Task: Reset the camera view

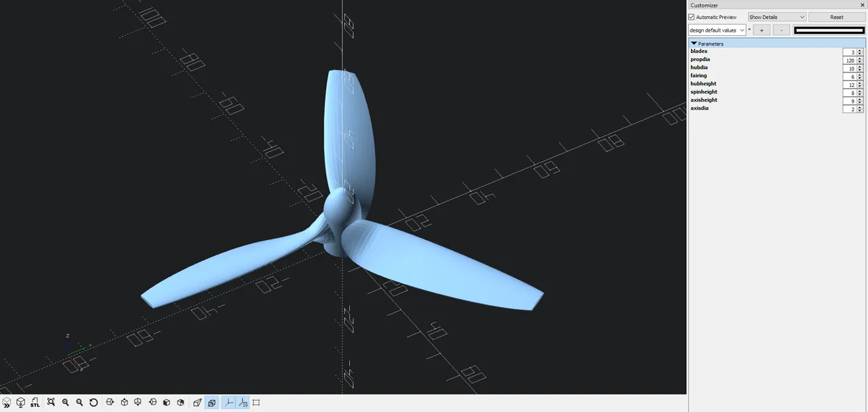Action: click(94, 402)
